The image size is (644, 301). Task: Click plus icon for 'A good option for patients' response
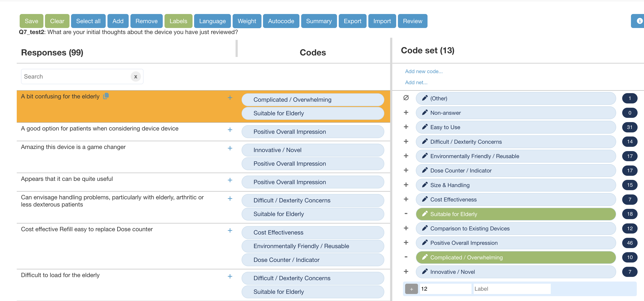pyautogui.click(x=230, y=130)
